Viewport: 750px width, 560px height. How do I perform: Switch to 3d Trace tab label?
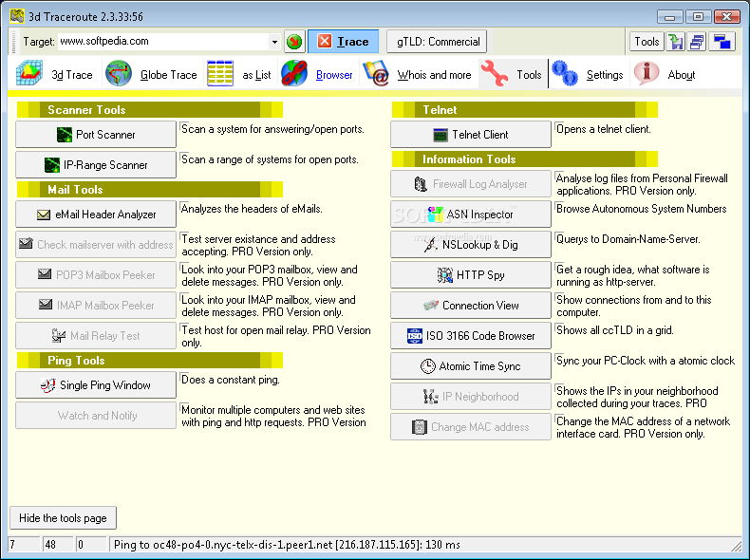tap(72, 75)
